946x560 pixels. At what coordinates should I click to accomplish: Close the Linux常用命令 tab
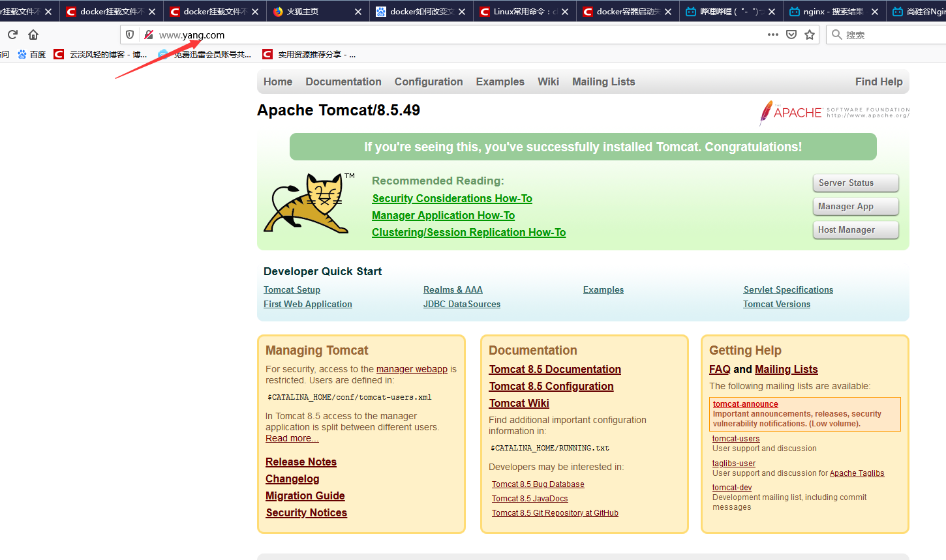pyautogui.click(x=565, y=12)
